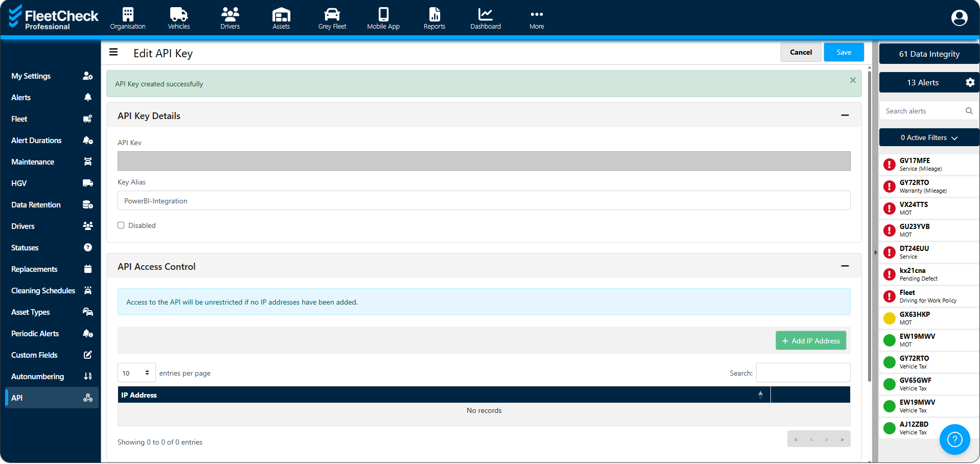Dismiss the API Key created successfully message
The height and width of the screenshot is (464, 980).
coord(853,80)
